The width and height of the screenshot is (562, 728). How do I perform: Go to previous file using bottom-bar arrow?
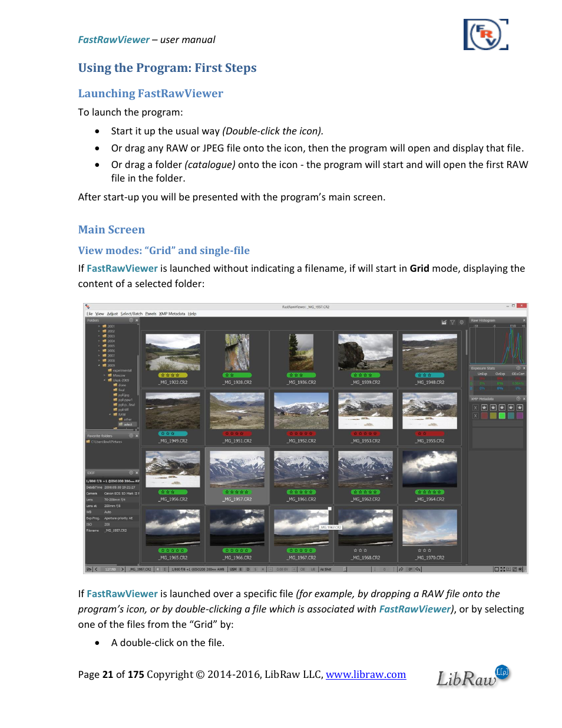coord(96,569)
